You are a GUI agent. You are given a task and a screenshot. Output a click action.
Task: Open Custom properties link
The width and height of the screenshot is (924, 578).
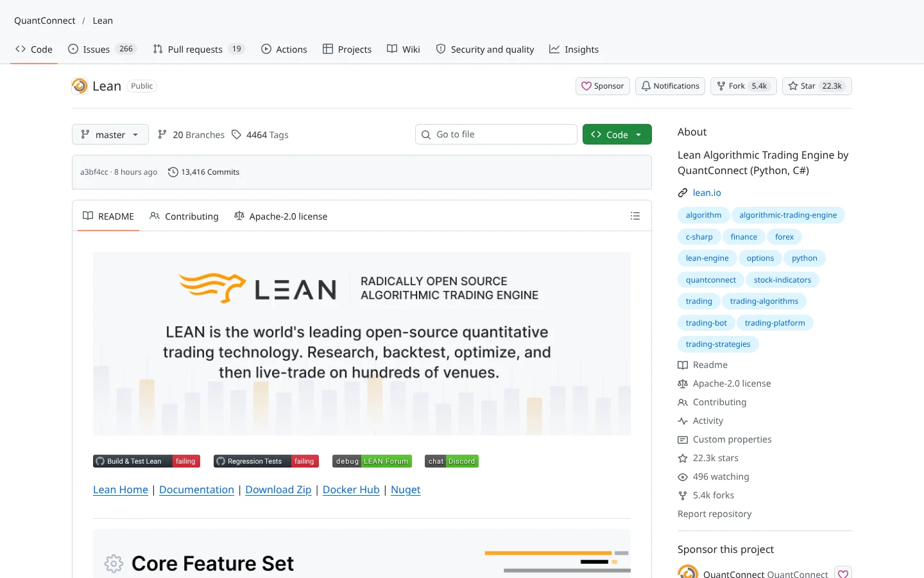pyautogui.click(x=725, y=439)
